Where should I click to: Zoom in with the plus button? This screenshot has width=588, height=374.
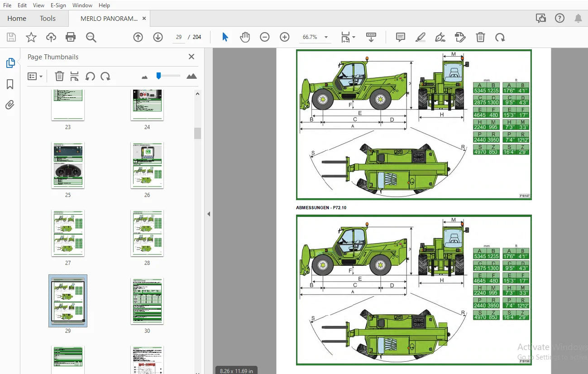(285, 37)
